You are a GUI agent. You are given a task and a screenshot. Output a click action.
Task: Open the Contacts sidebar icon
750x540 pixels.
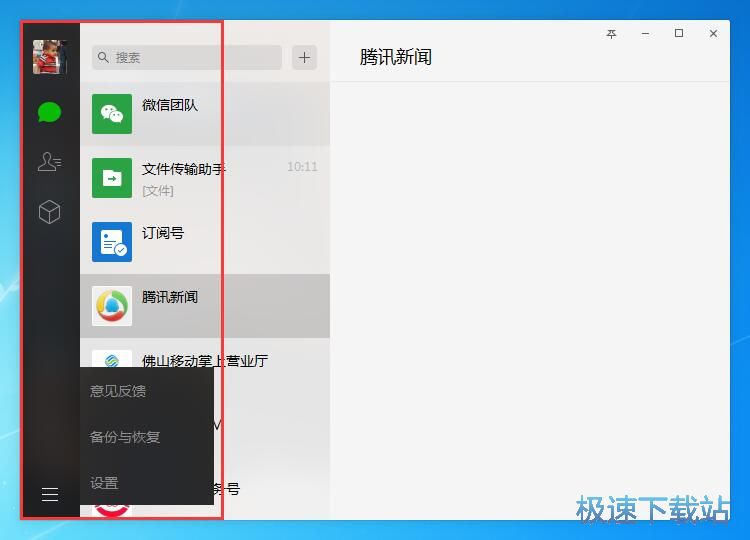click(x=49, y=162)
